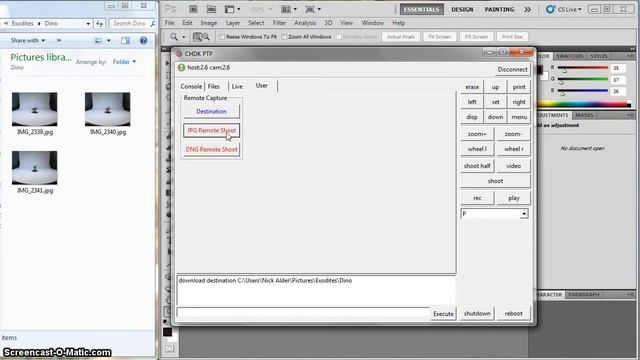Screen dimensions: 640x360
Task: Click the menu camera key
Action: point(519,117)
